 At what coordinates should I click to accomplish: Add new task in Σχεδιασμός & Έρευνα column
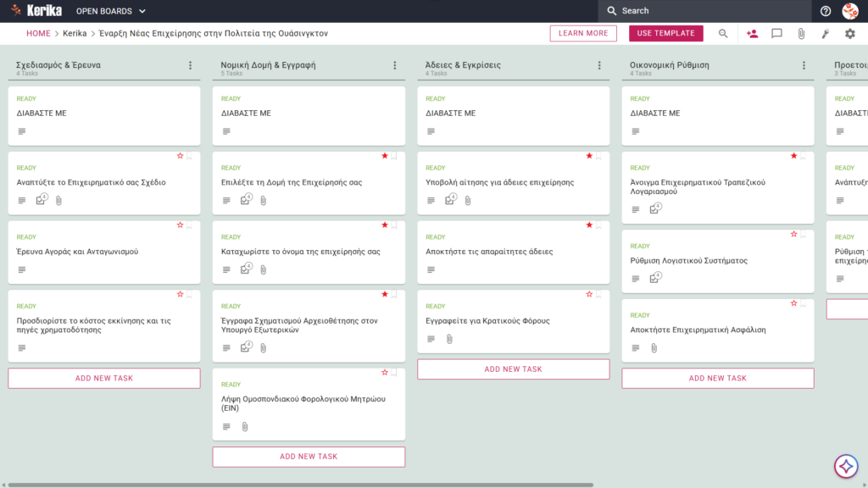click(104, 379)
